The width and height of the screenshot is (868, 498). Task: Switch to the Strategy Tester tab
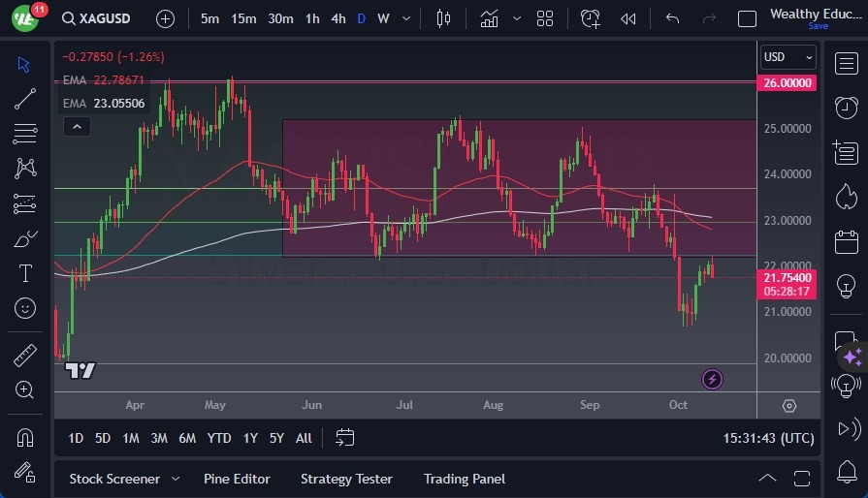tap(346, 479)
